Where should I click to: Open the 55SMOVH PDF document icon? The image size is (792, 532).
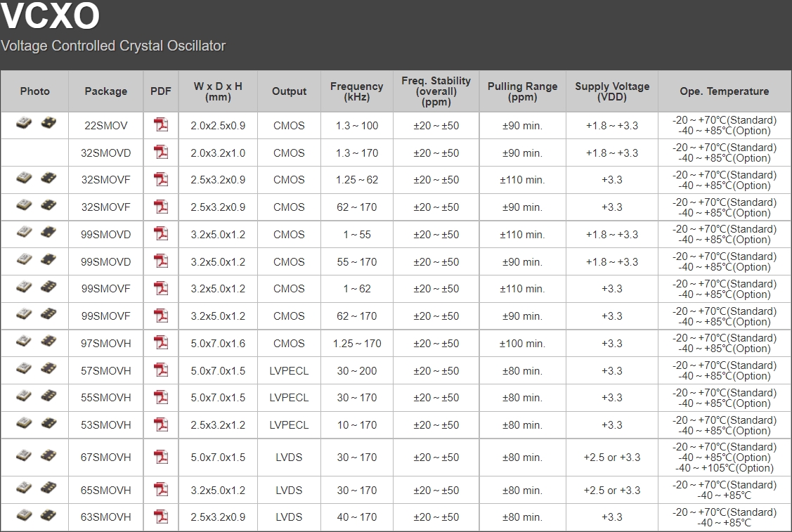161,397
